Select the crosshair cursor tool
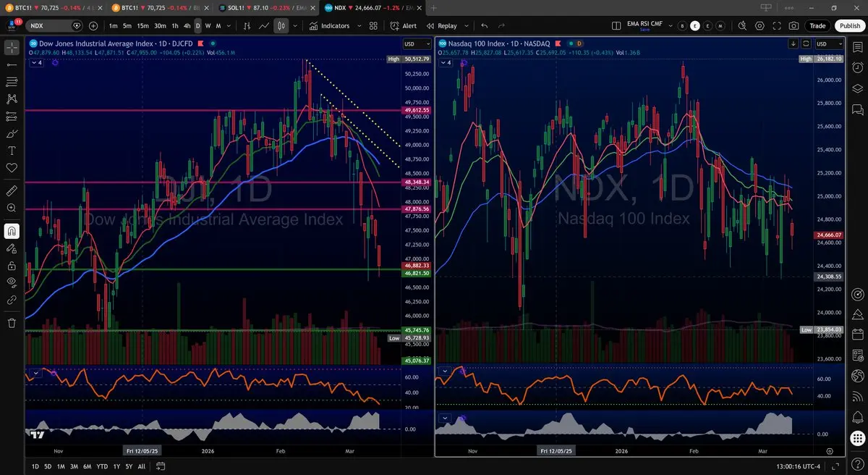The width and height of the screenshot is (868, 475). click(12, 48)
